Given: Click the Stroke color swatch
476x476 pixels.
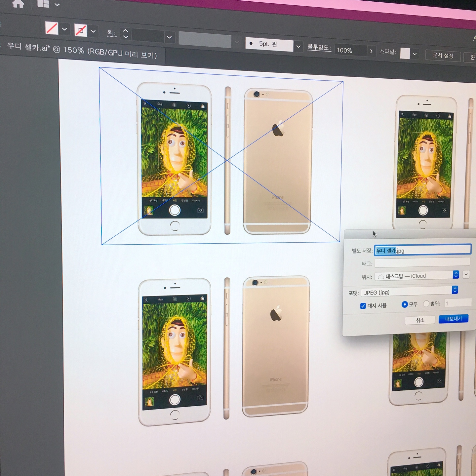Looking at the screenshot, I should tap(81, 31).
